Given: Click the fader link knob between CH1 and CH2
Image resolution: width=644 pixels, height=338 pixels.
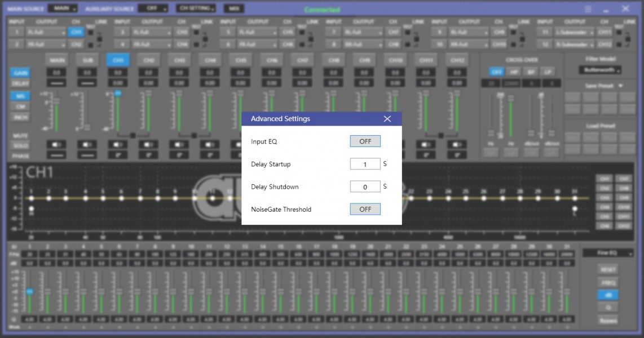Looking at the screenshot, I should tap(133, 135).
